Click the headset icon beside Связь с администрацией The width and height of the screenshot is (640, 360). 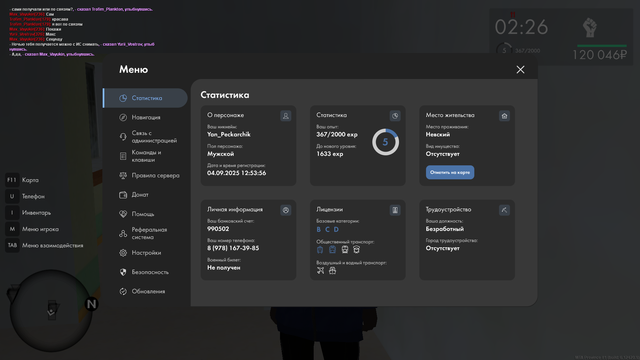(123, 137)
